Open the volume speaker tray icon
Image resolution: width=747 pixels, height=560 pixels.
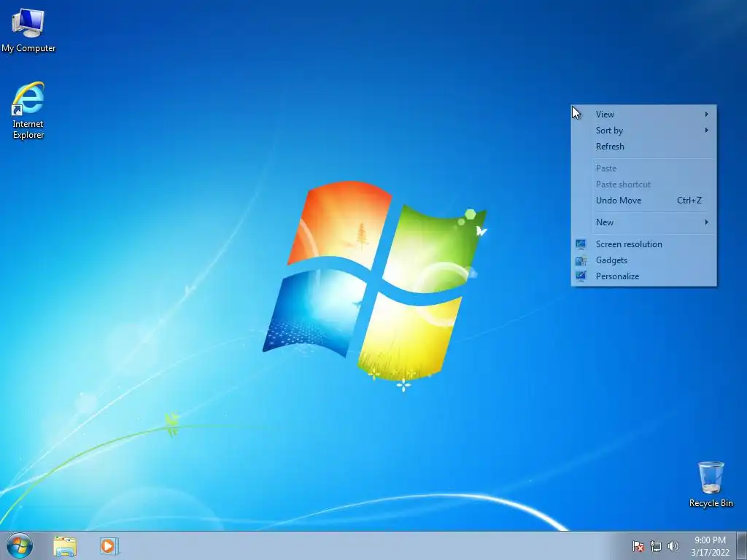(x=673, y=546)
